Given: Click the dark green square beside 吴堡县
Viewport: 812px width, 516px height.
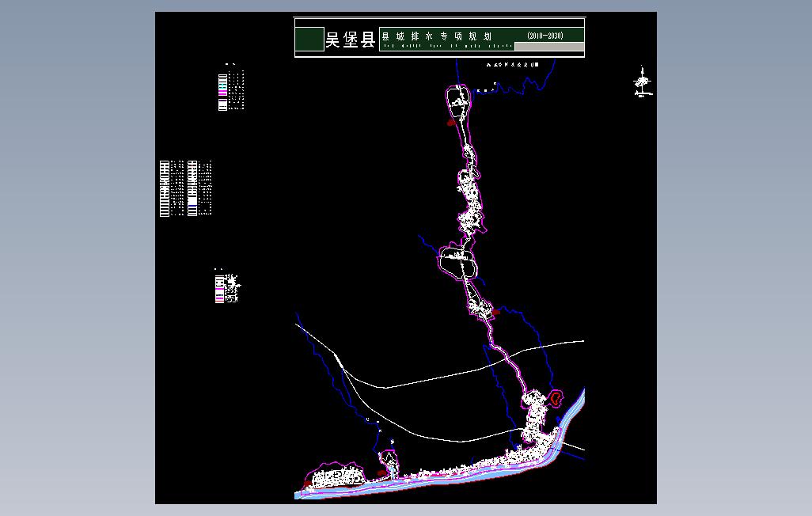Looking at the screenshot, I should (x=309, y=40).
